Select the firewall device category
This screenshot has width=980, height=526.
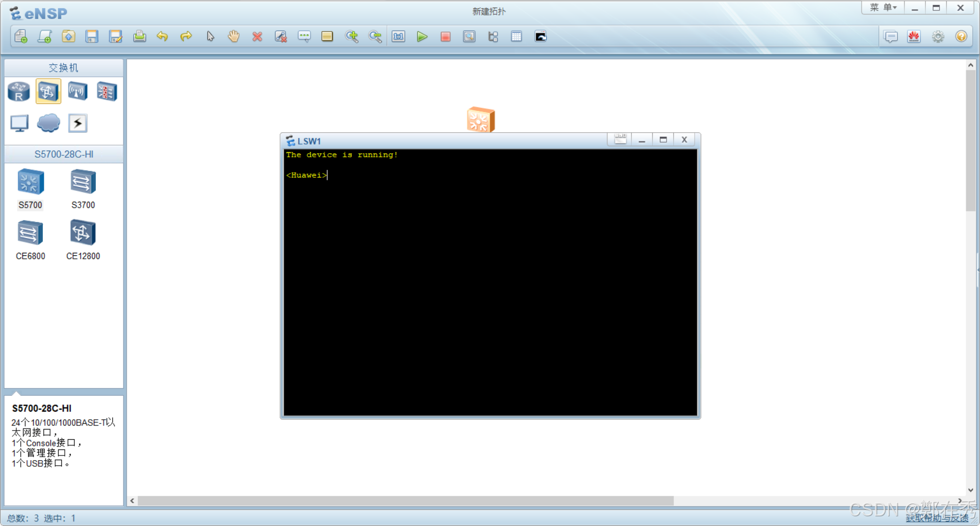107,91
